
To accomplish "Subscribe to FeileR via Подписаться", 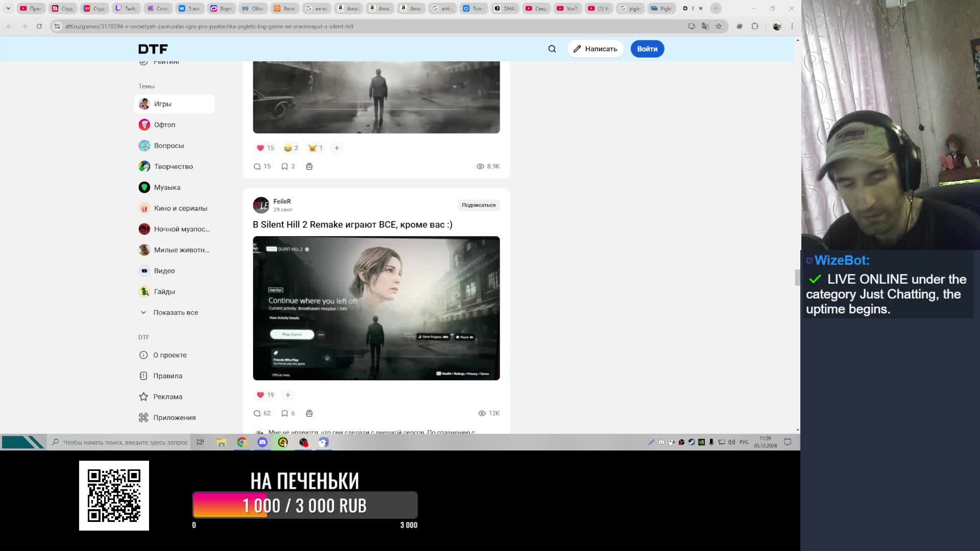I will pos(478,205).
